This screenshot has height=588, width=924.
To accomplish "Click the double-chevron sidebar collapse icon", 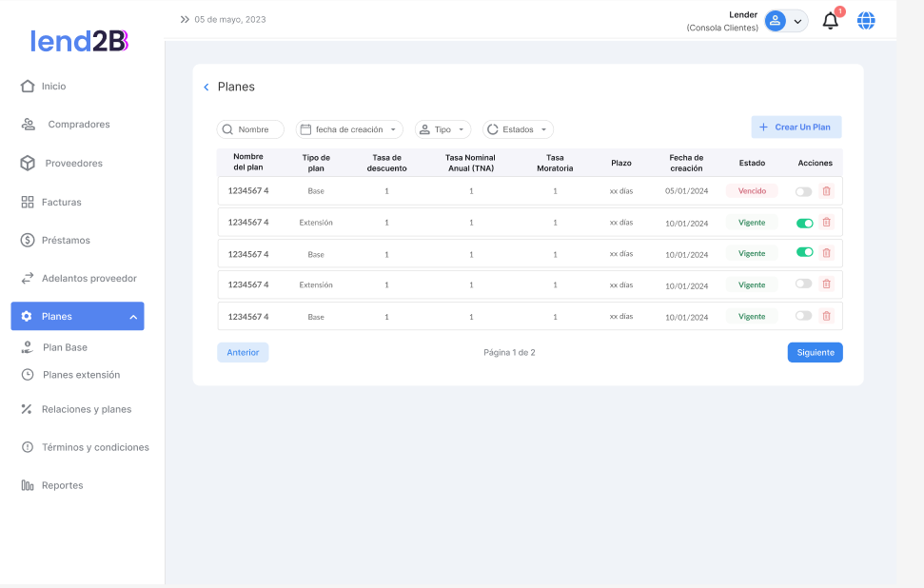I will [x=185, y=19].
